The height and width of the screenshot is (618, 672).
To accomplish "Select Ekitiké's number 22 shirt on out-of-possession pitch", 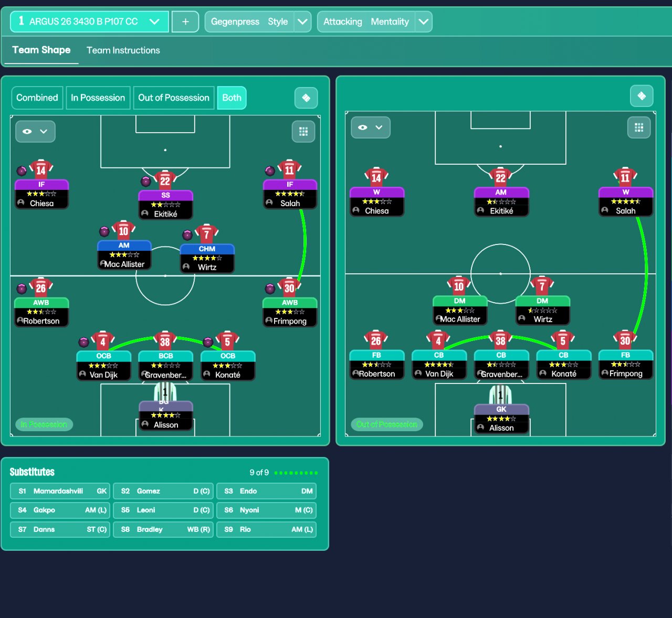I will click(501, 177).
